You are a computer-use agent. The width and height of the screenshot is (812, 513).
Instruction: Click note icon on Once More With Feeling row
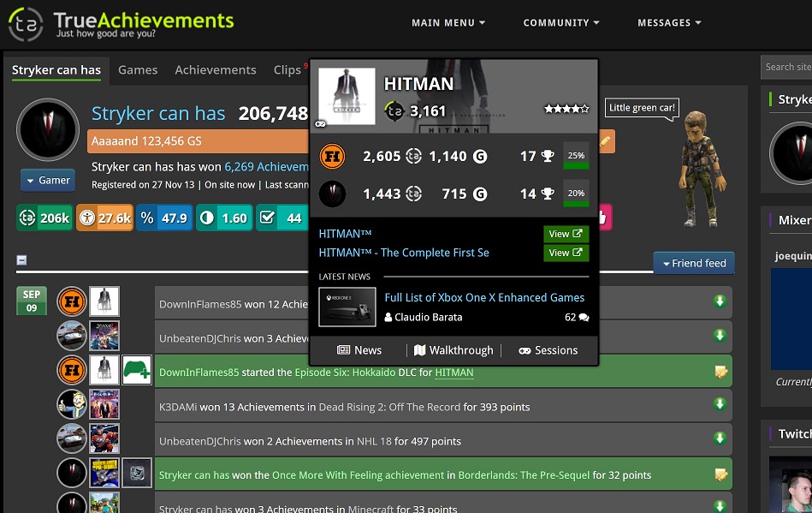click(x=720, y=474)
